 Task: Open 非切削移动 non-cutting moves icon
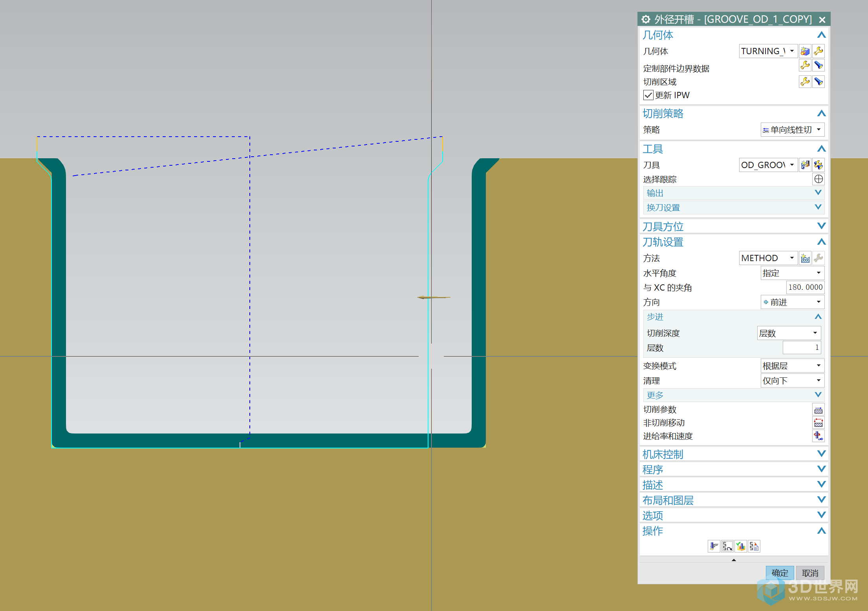(819, 423)
